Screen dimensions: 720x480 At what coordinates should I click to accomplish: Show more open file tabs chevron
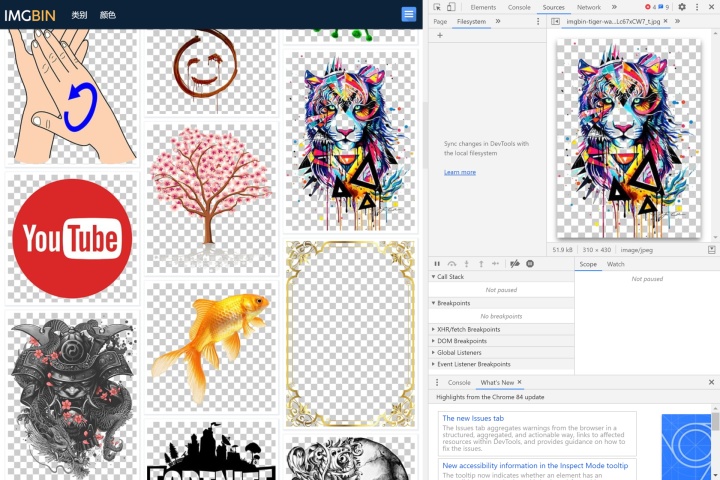tap(677, 21)
